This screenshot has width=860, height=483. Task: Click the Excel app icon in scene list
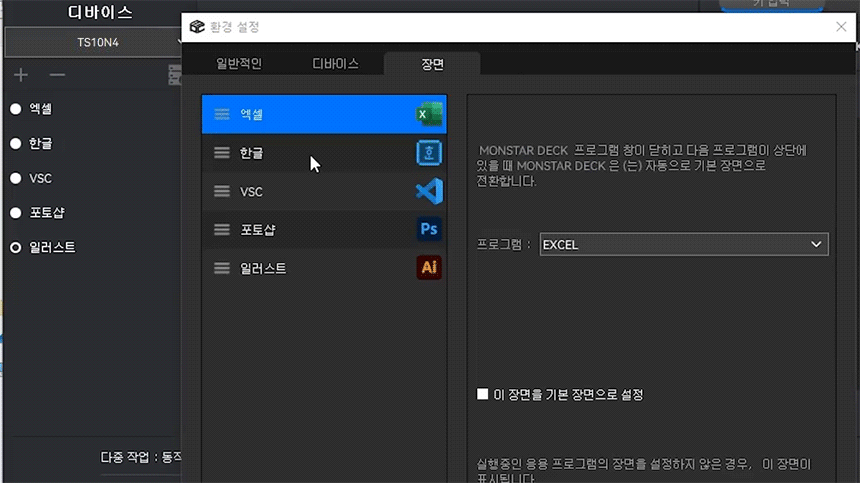(429, 115)
